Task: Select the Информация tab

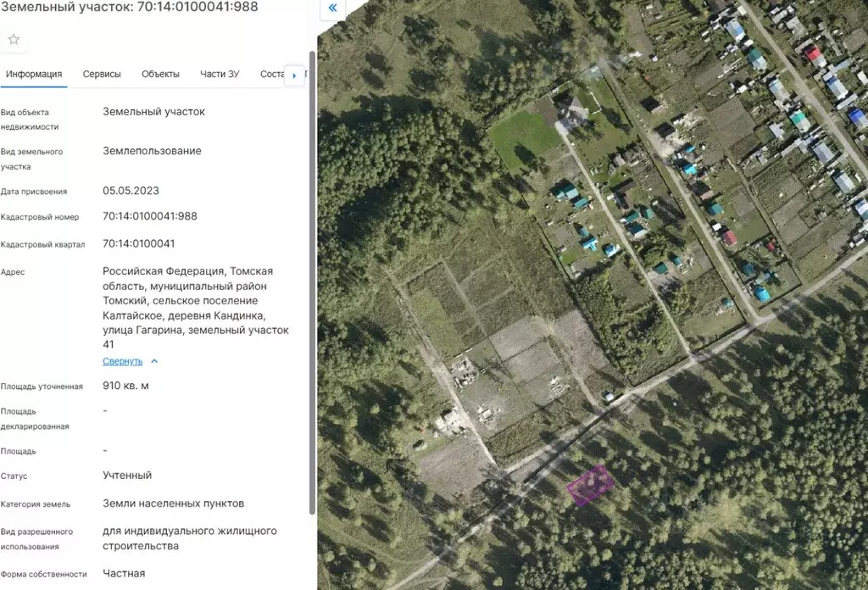Action: (x=34, y=74)
